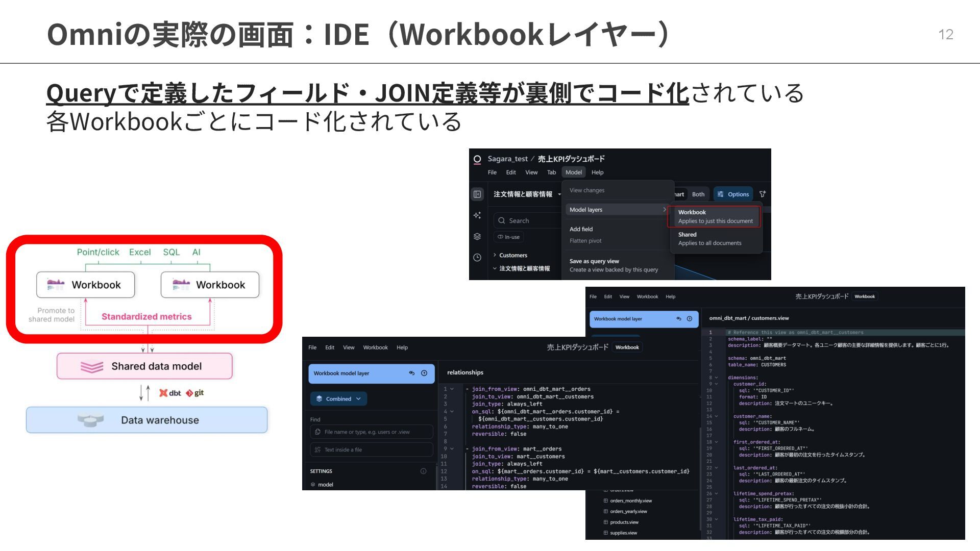Click the Omni logo circle icon

(477, 159)
